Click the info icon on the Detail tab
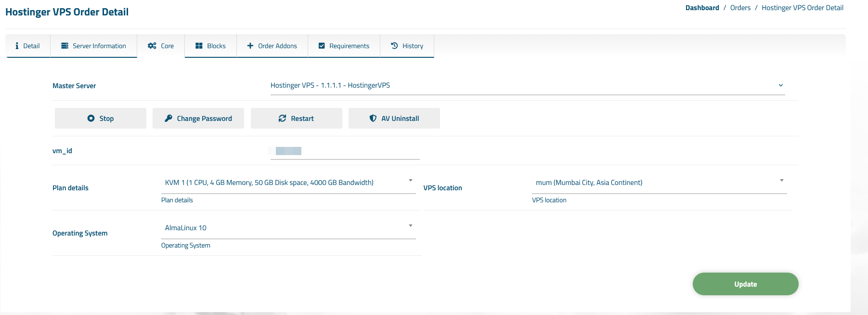Image resolution: width=868 pixels, height=315 pixels. (x=18, y=46)
